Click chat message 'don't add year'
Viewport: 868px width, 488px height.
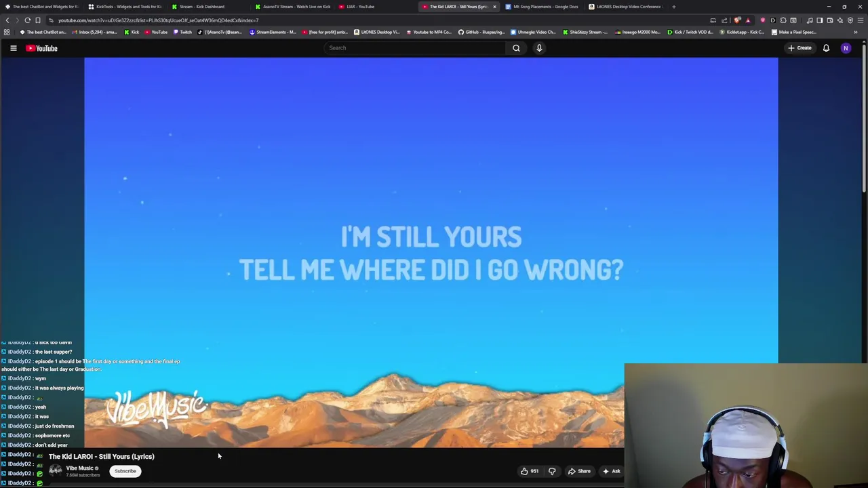point(51,445)
